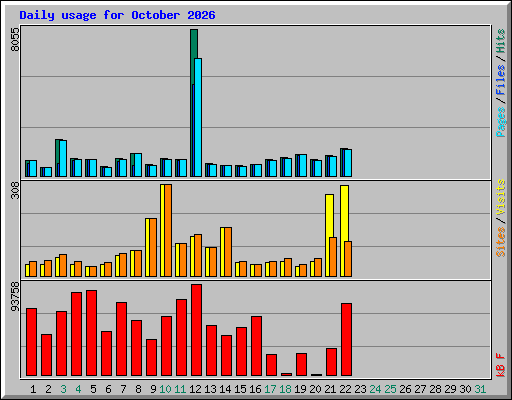Click green day number 10 on x-axis
This screenshot has height=400, width=512.
coord(165,389)
